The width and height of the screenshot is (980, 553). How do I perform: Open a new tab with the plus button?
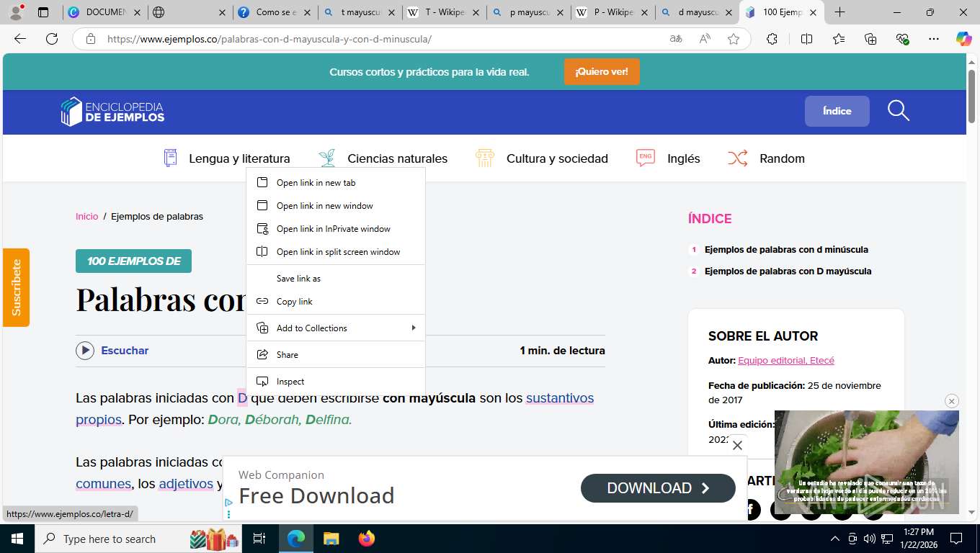[840, 12]
